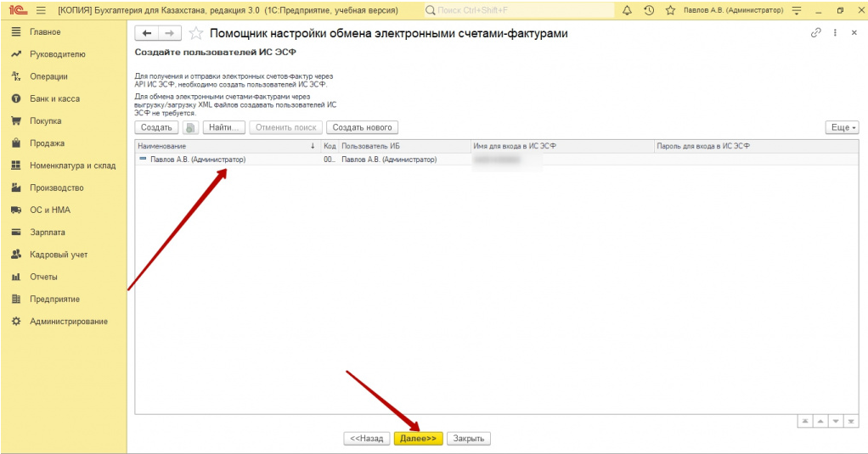Go to the Администрирование section
The width and height of the screenshot is (868, 454).
pos(68,322)
